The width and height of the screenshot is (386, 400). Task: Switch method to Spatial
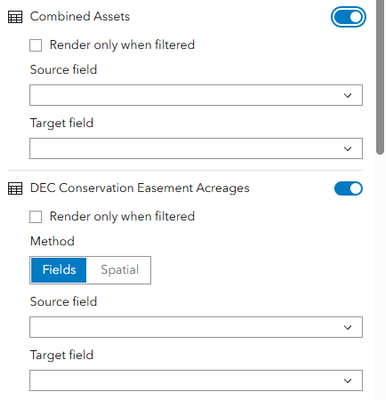[120, 270]
